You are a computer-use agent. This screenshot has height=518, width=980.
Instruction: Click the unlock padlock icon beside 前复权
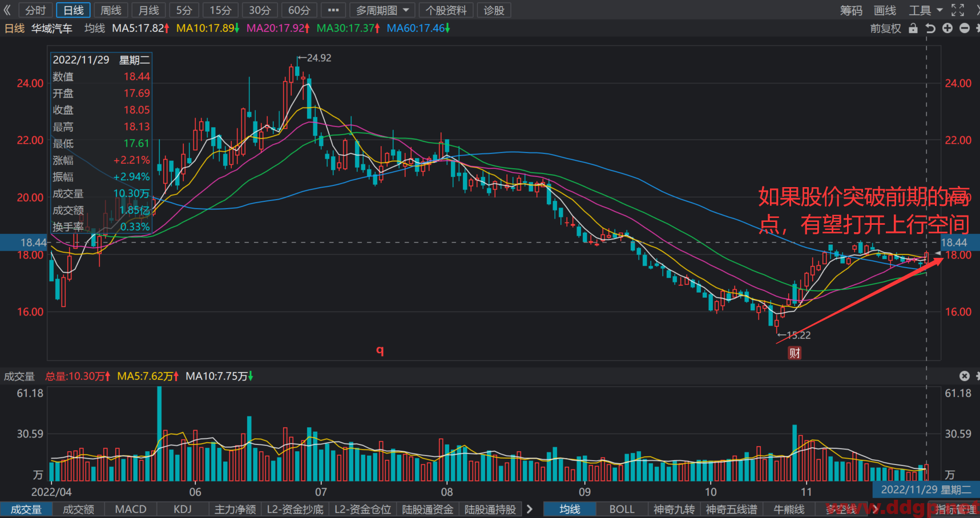[913, 28]
